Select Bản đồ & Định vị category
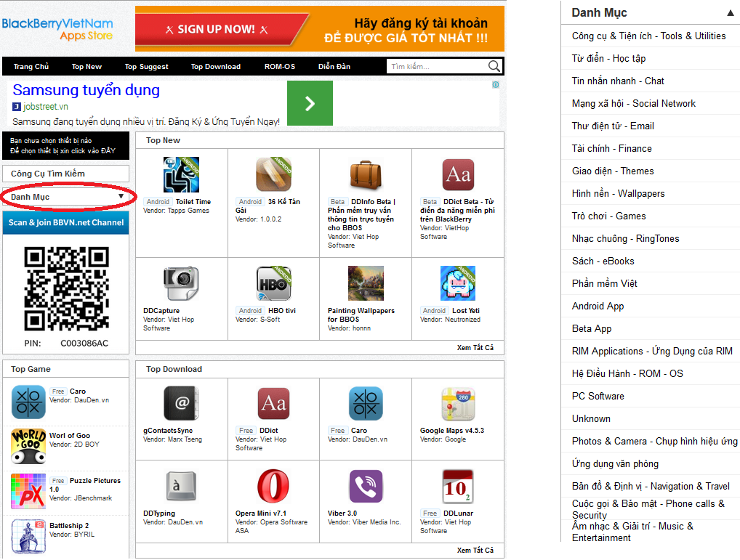 click(x=651, y=486)
